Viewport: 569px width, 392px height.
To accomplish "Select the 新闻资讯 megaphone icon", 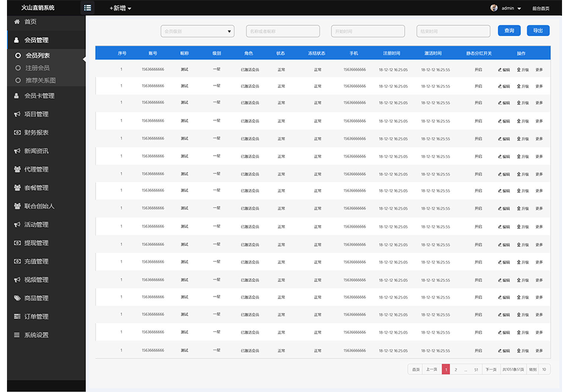I will pos(16,151).
